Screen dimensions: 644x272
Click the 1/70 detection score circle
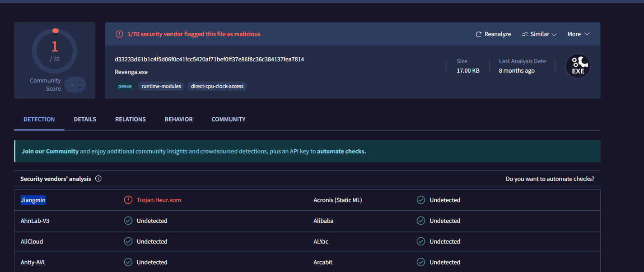tap(55, 51)
